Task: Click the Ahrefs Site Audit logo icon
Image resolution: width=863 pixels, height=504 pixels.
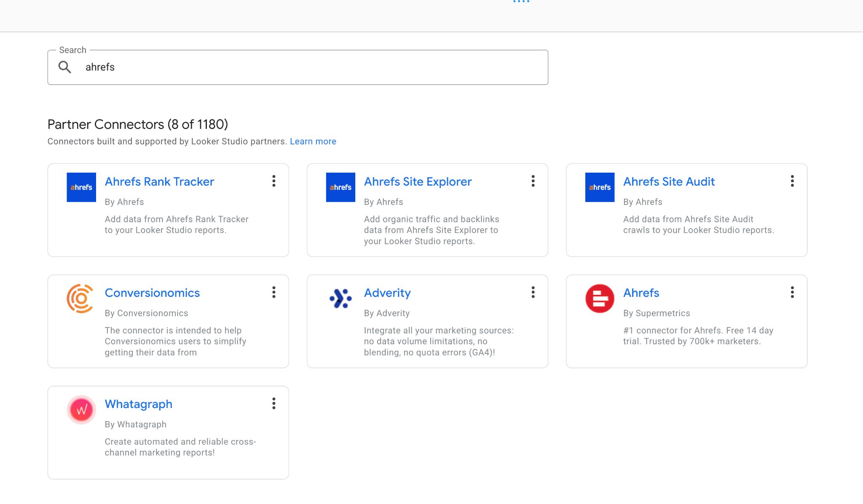Action: coord(600,187)
